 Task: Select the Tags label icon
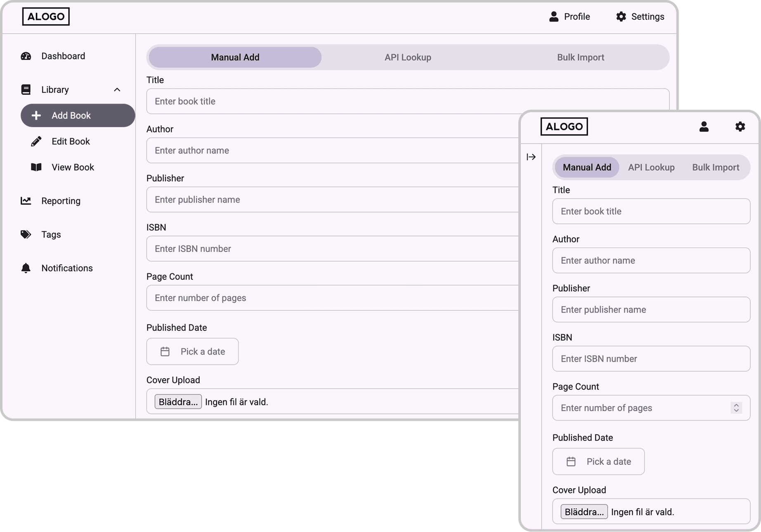[x=26, y=234]
